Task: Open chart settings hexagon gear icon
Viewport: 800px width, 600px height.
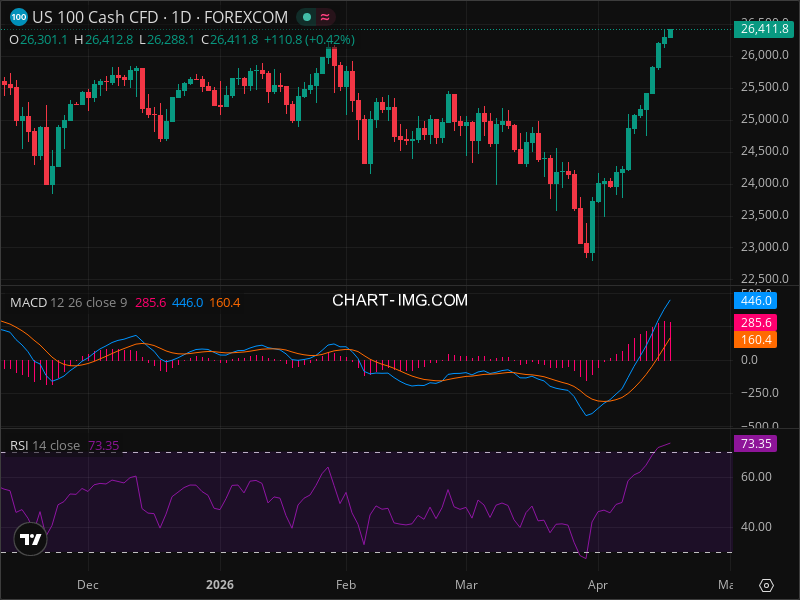Action: [x=766, y=585]
